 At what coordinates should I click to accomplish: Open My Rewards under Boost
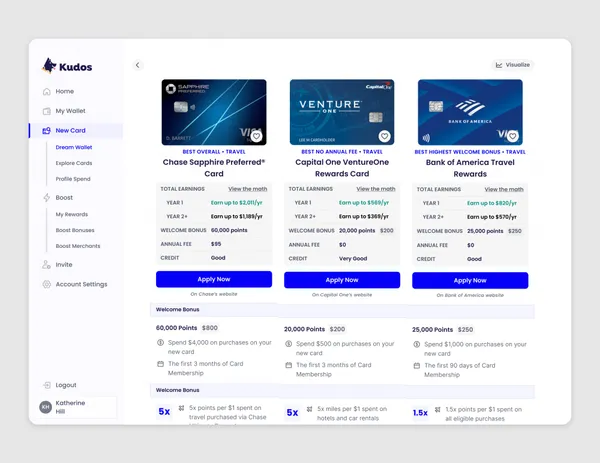point(72,214)
